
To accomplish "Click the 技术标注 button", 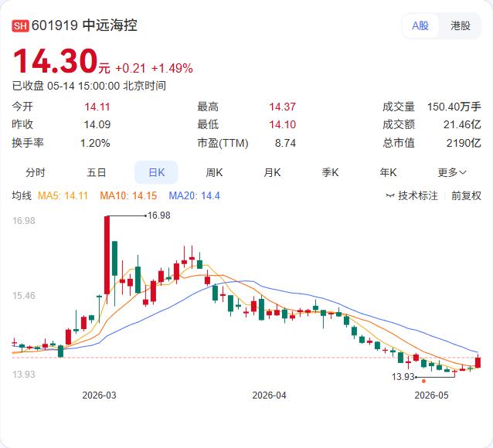I will [x=412, y=196].
